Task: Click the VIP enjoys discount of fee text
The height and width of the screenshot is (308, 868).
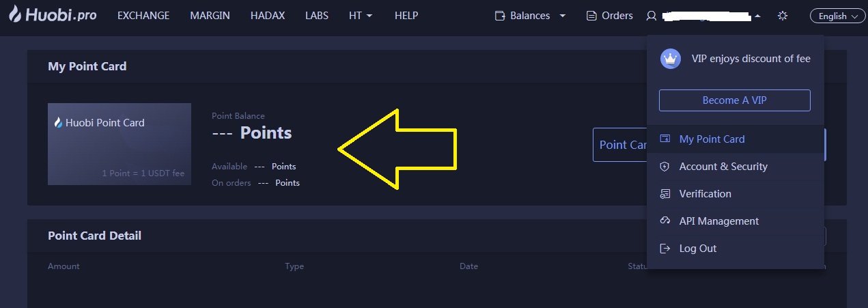Action: click(751, 59)
